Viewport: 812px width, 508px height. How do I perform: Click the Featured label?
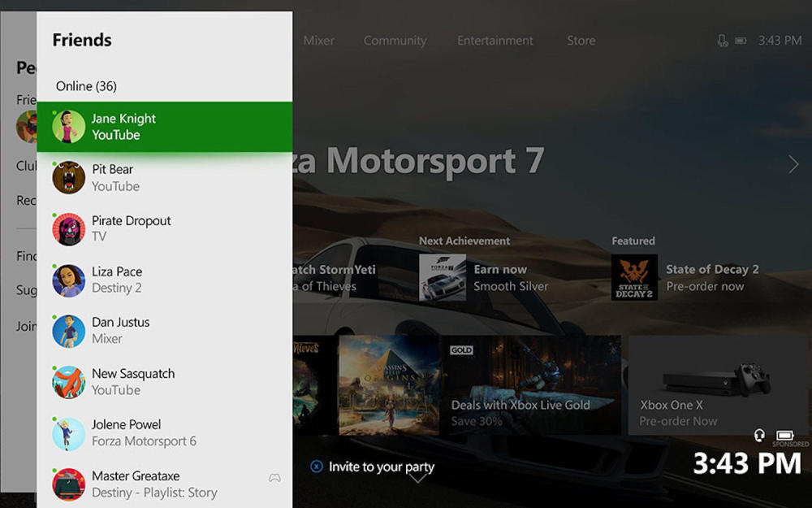[633, 241]
